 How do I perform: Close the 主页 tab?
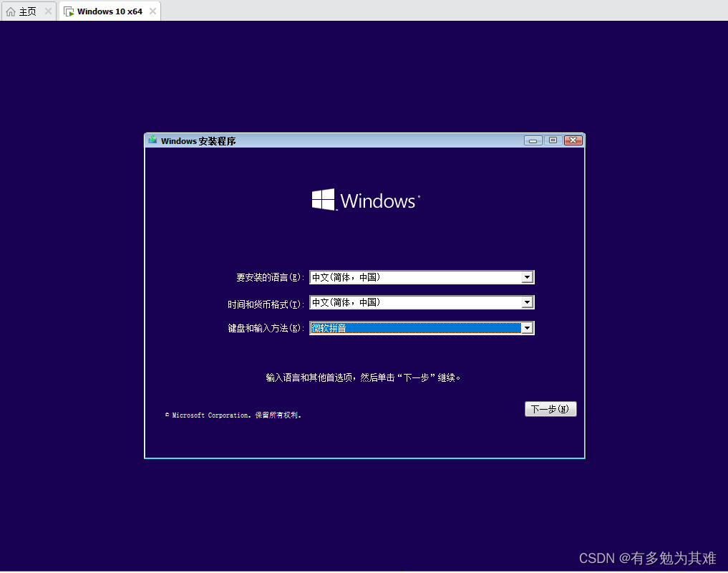[48, 11]
